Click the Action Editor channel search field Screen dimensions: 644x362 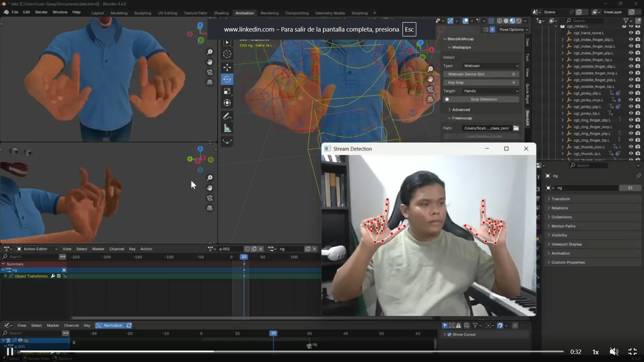click(30, 257)
